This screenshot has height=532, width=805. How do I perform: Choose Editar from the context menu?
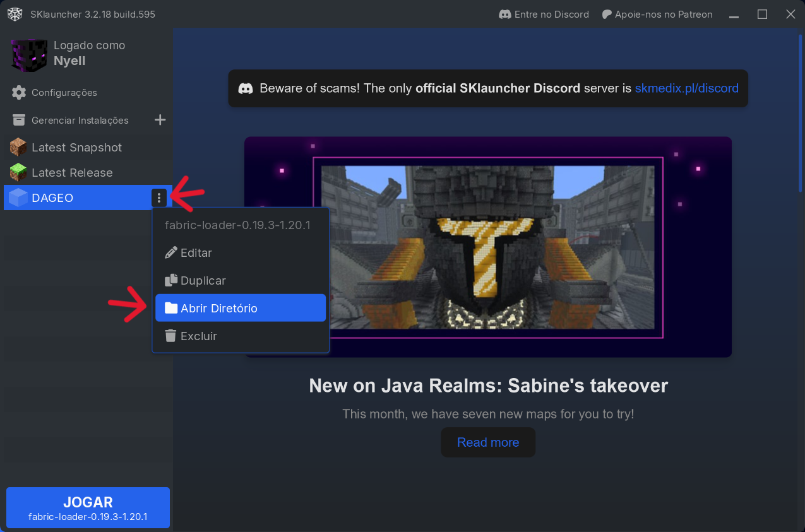pos(241,252)
